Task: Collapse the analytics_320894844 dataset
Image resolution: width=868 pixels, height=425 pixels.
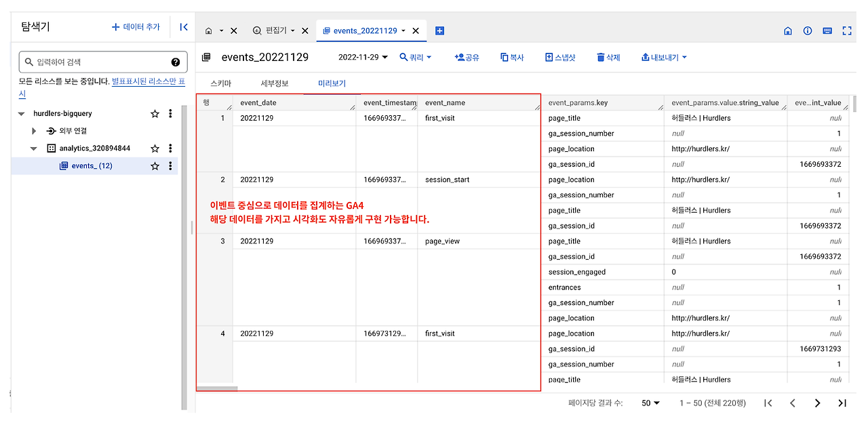Action: (34, 148)
